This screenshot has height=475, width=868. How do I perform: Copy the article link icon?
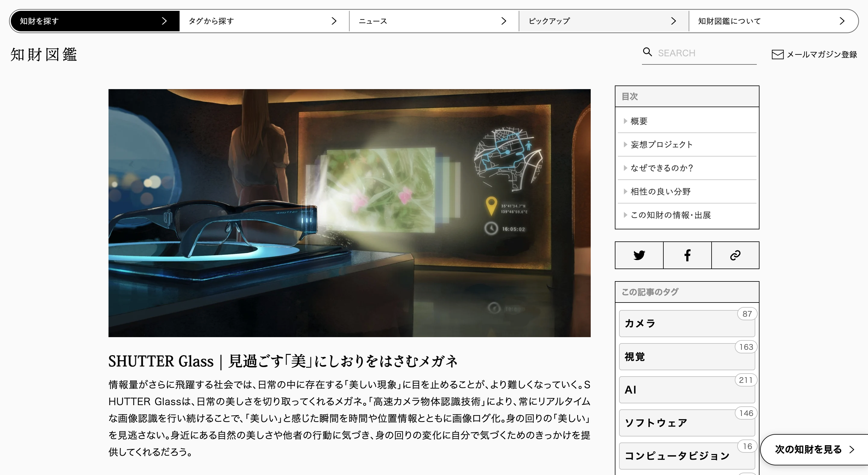point(736,255)
